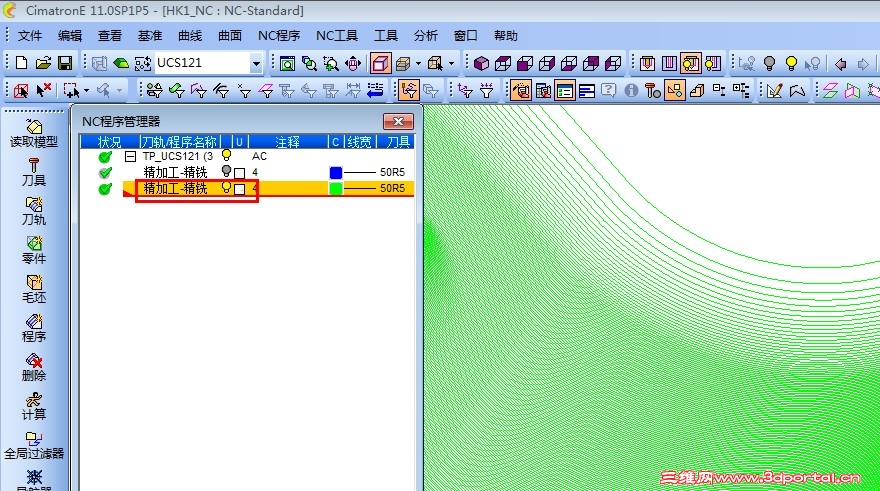
Task: Open 刀具 (Cutters) in sidebar
Action: [34, 172]
